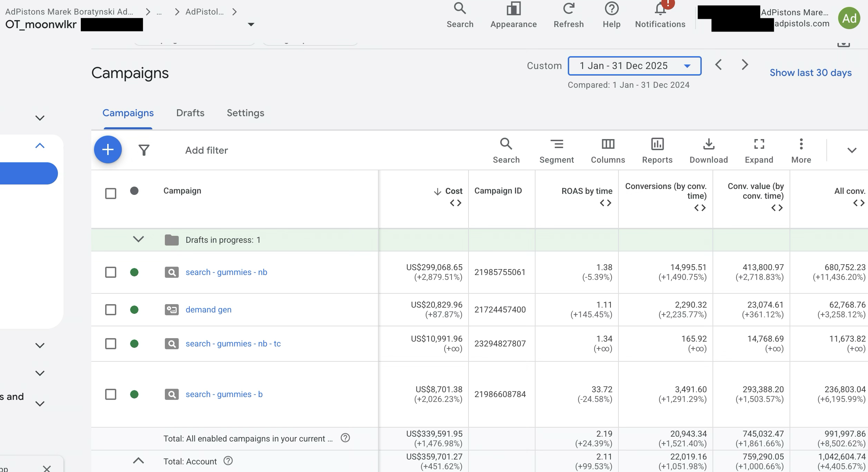Image resolution: width=868 pixels, height=472 pixels.
Task: Expand the Drafts in progress row chevron
Action: (138, 239)
